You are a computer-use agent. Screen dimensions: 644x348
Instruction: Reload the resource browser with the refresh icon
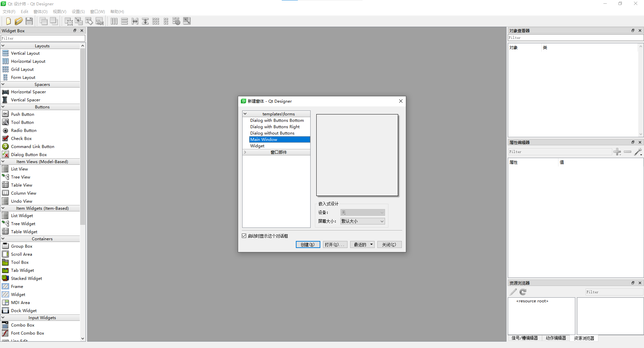point(523,292)
